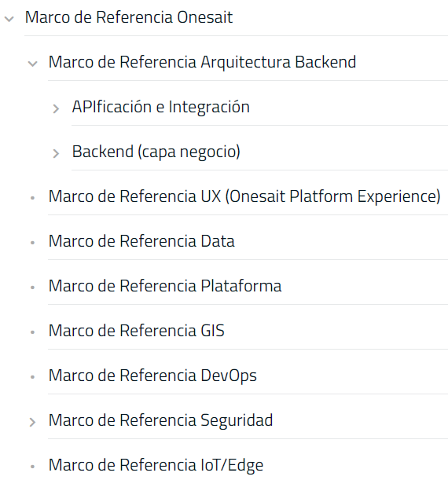Select Marco de Referencia Plataforma

coord(165,286)
